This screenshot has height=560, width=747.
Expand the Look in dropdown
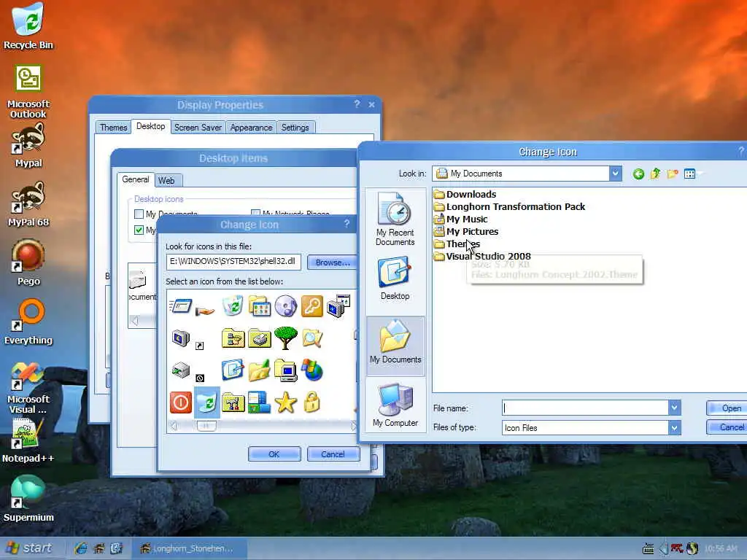pos(615,174)
